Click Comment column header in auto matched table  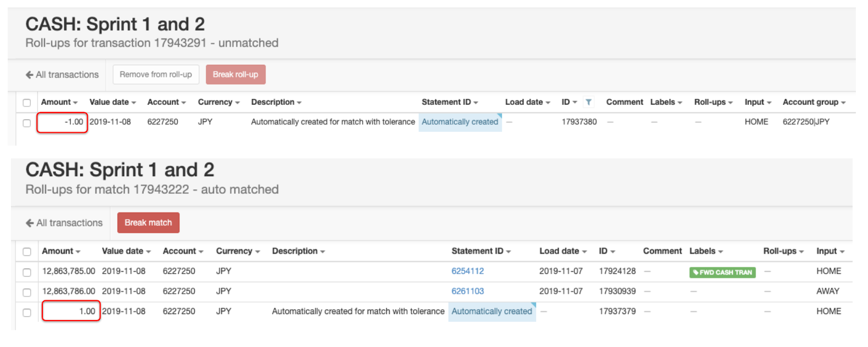point(662,251)
